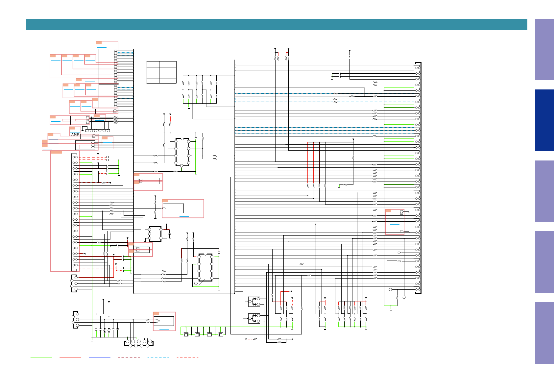Click the empty three-column table in the schematic

pyautogui.click(x=161, y=72)
